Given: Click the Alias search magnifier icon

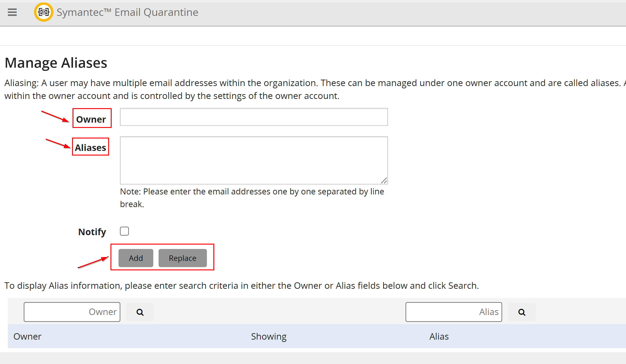Looking at the screenshot, I should (x=522, y=312).
